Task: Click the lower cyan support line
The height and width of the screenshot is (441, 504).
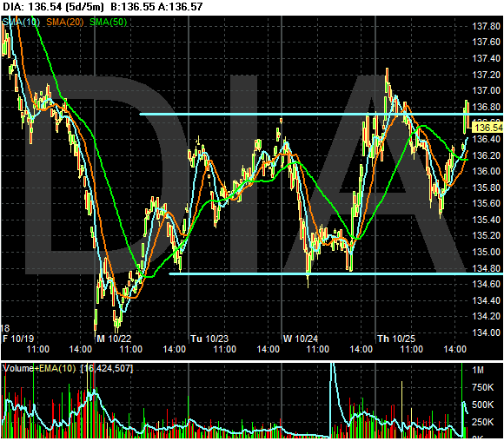Action: (336, 274)
